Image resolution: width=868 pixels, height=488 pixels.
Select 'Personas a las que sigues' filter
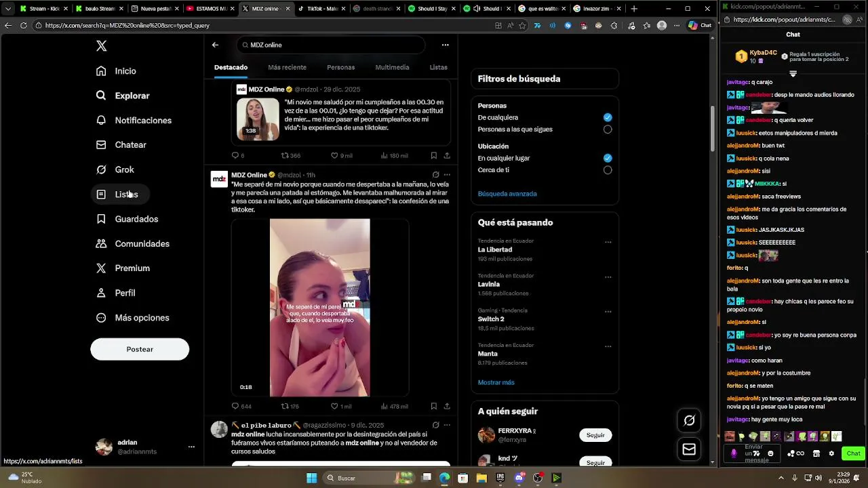pos(608,129)
